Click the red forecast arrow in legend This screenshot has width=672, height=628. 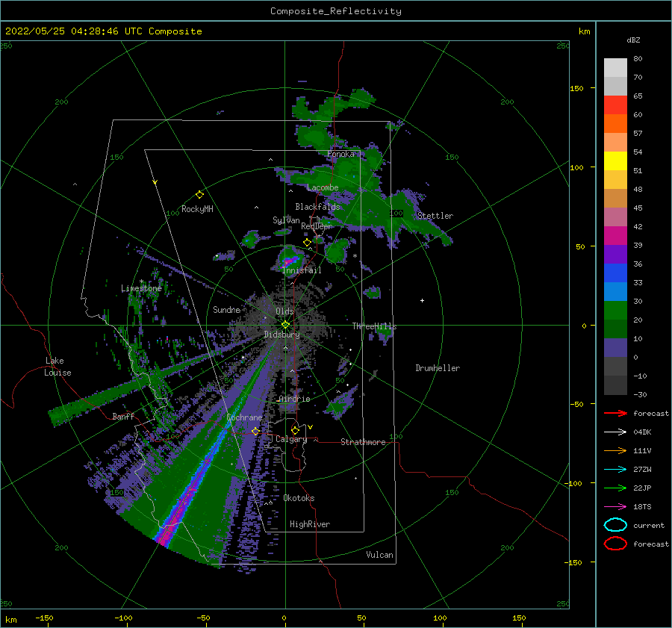point(615,413)
